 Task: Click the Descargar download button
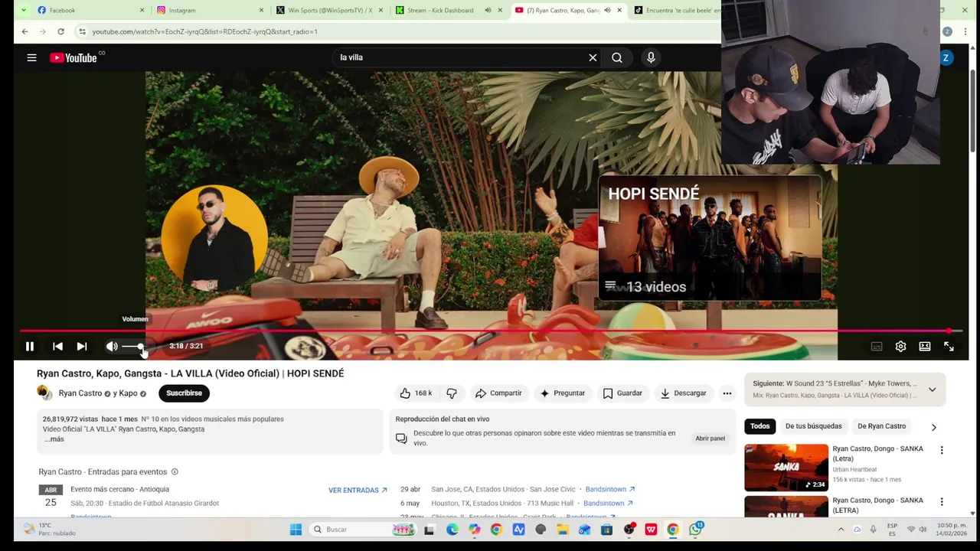coord(683,393)
